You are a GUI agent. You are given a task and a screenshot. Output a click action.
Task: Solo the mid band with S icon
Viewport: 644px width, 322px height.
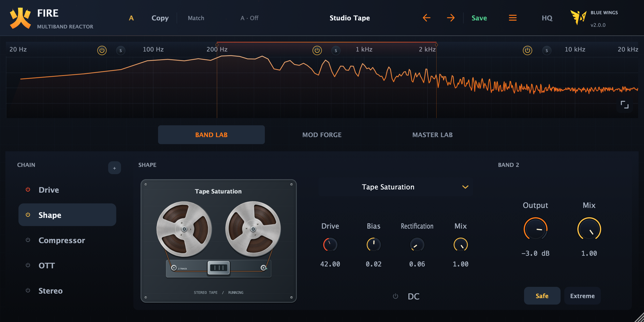click(336, 50)
